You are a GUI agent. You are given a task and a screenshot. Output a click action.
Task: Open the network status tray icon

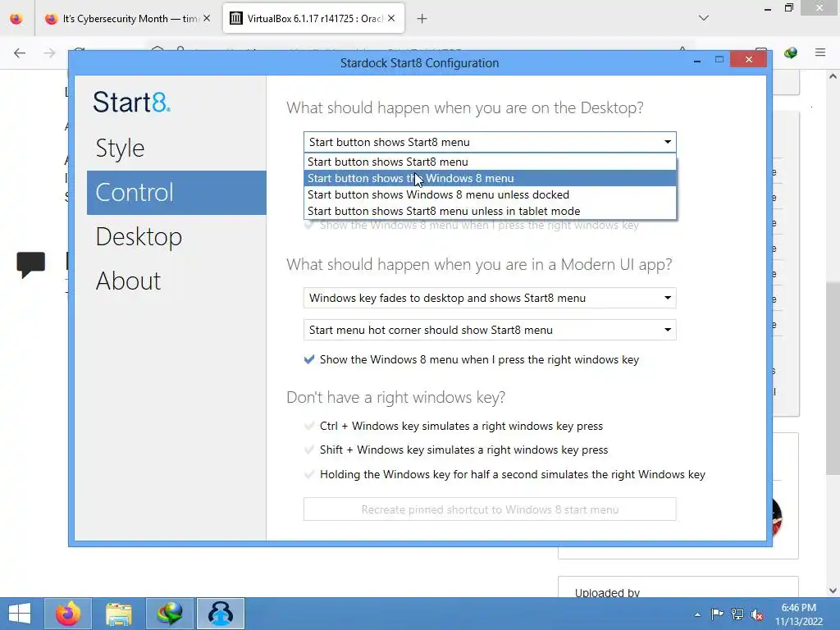pos(737,614)
